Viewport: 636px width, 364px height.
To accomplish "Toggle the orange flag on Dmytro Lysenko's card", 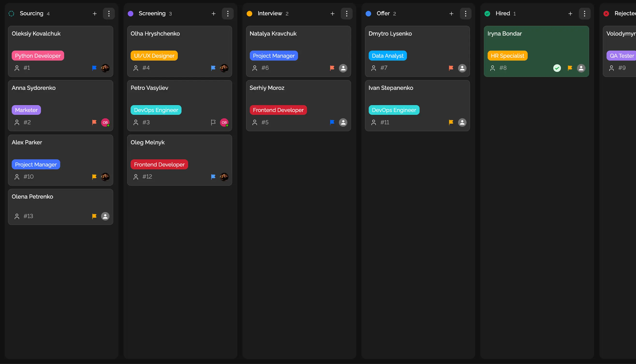I will coord(451,68).
